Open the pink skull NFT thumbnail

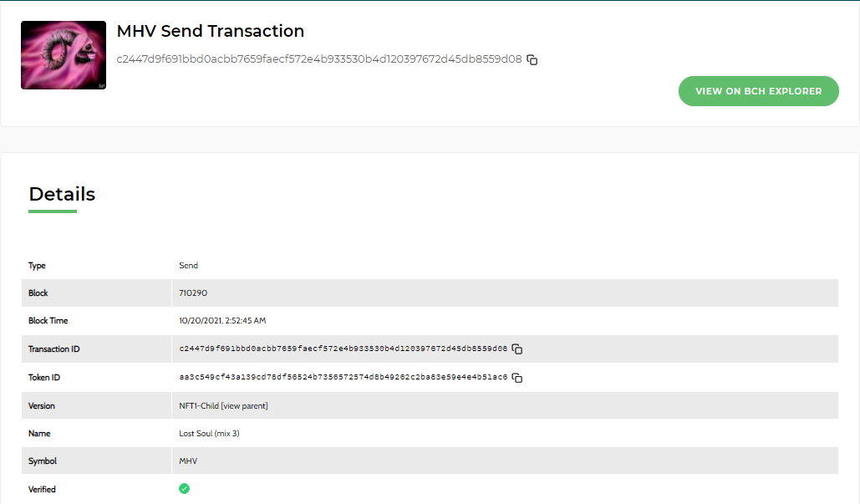[64, 55]
